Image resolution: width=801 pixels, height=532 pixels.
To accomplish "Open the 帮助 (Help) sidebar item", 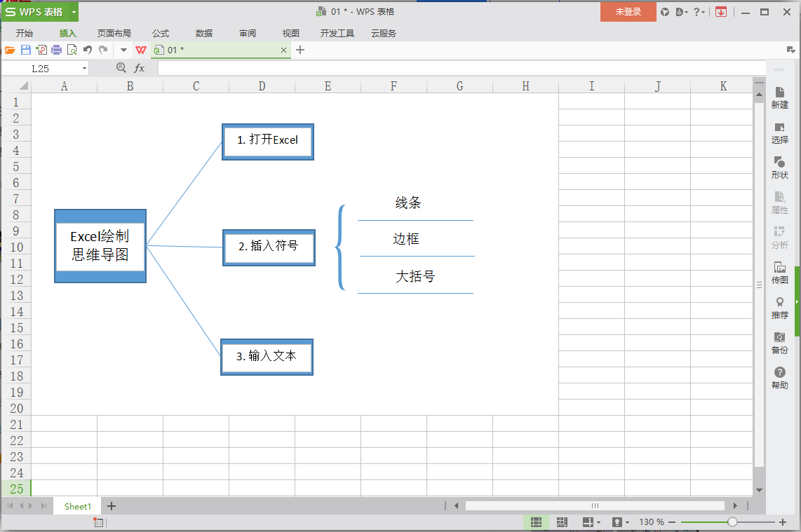I will click(779, 378).
